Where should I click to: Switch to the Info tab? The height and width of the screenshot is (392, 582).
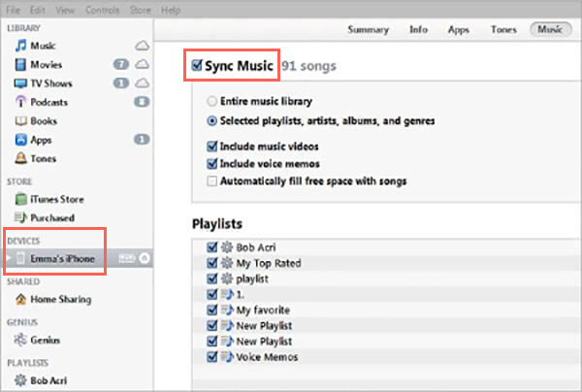pyautogui.click(x=419, y=30)
